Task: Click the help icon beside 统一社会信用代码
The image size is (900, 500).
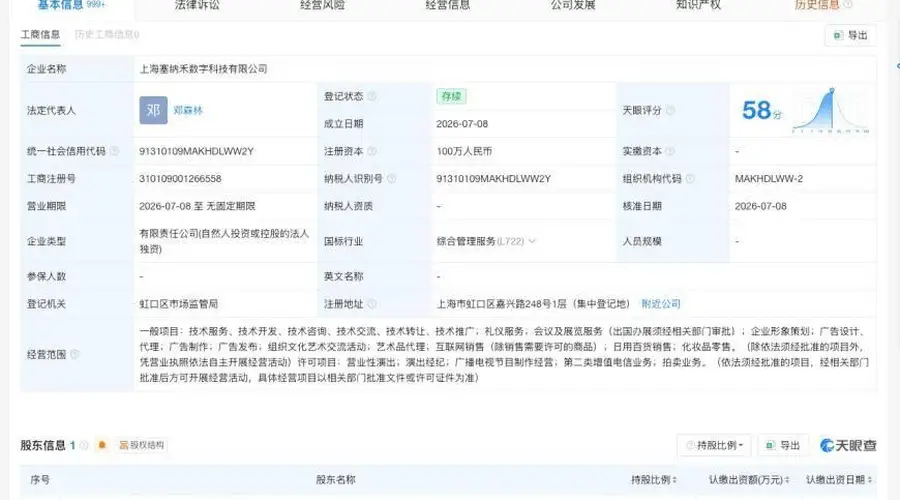Action: (x=114, y=151)
